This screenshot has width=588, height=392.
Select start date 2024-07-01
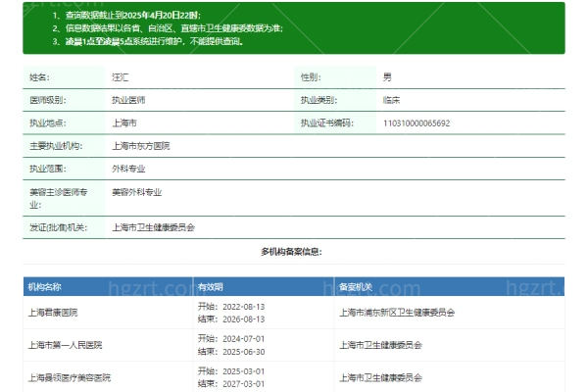click(244, 339)
